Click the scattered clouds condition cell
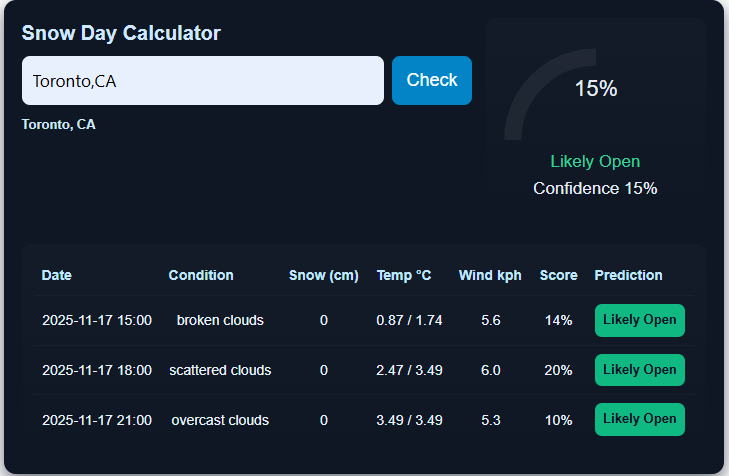Viewport: 729px width, 476px height. 220,370
